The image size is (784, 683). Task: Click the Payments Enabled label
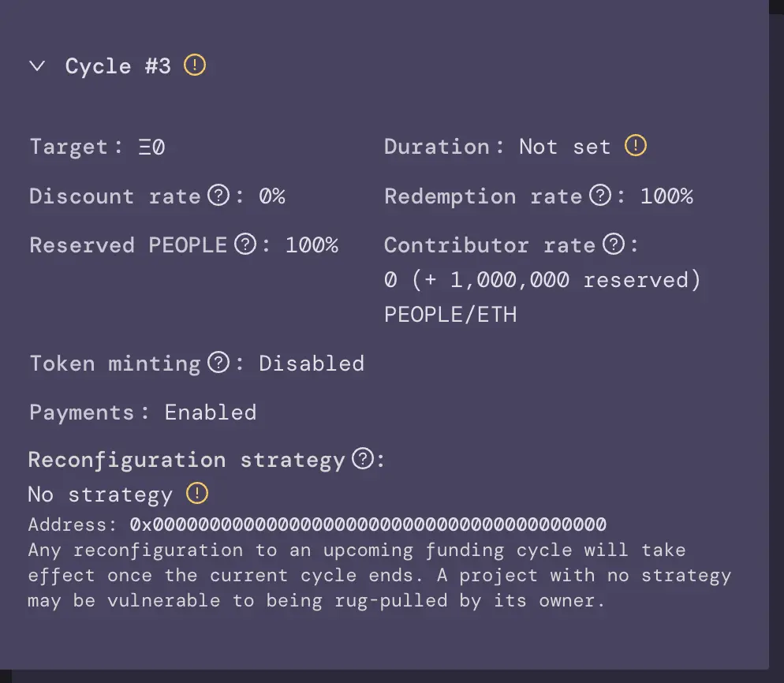click(x=142, y=412)
